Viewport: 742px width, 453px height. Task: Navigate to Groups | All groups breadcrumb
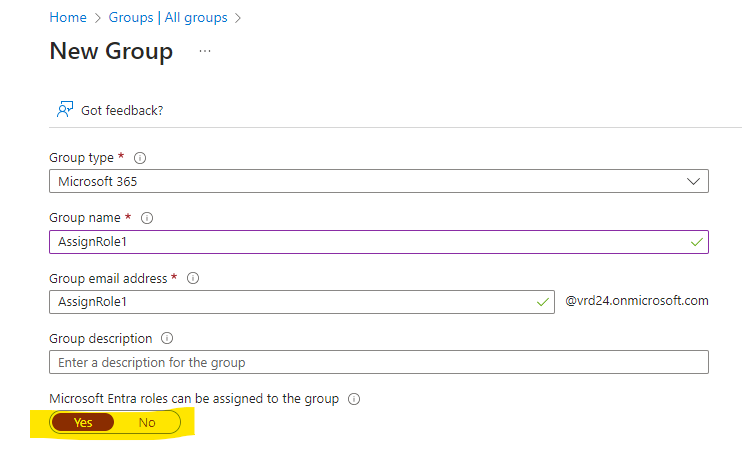pos(168,18)
